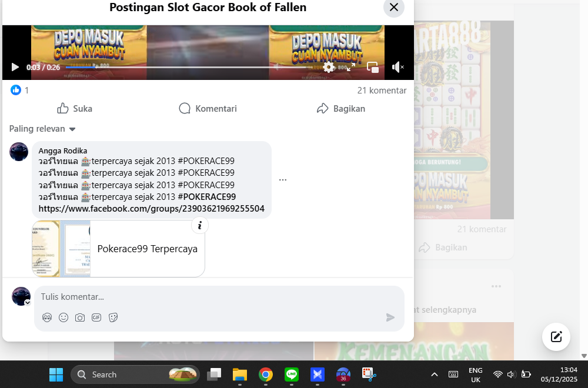Open the comment's three-dot options menu
This screenshot has width=588, height=388.
click(283, 180)
